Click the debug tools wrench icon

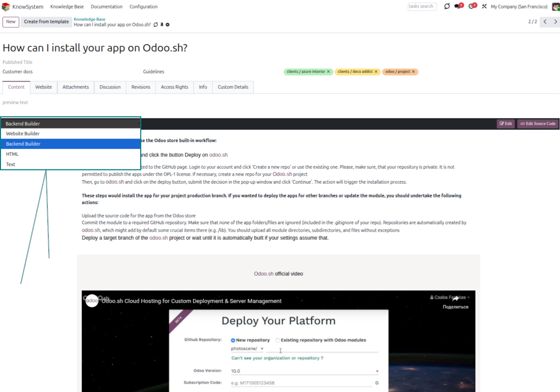pyautogui.click(x=484, y=7)
